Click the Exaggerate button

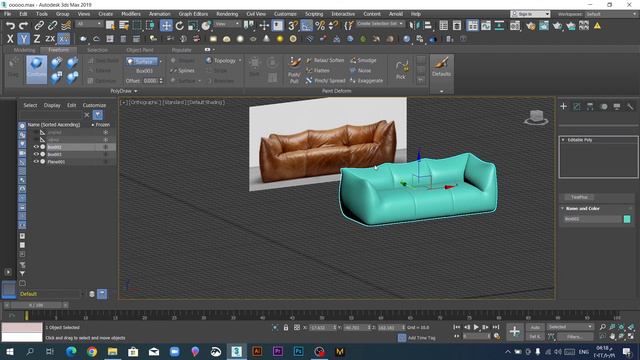pos(367,81)
